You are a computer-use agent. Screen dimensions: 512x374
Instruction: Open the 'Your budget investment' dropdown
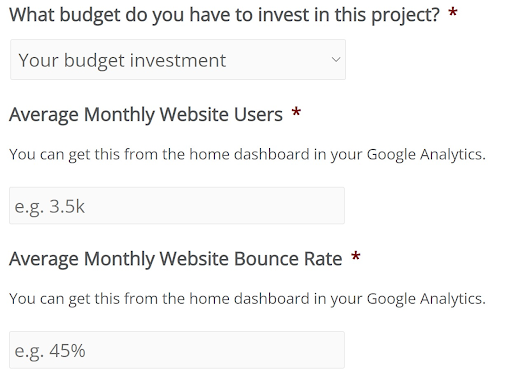point(178,59)
